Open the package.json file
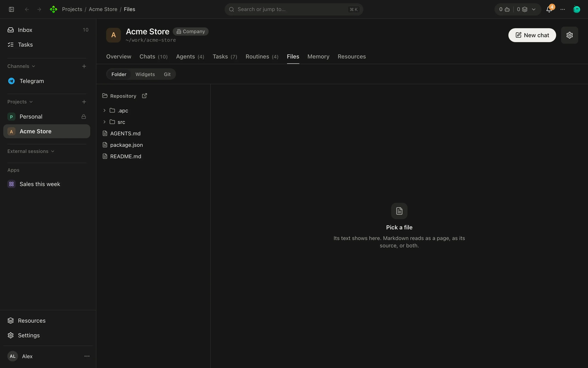 154,145
